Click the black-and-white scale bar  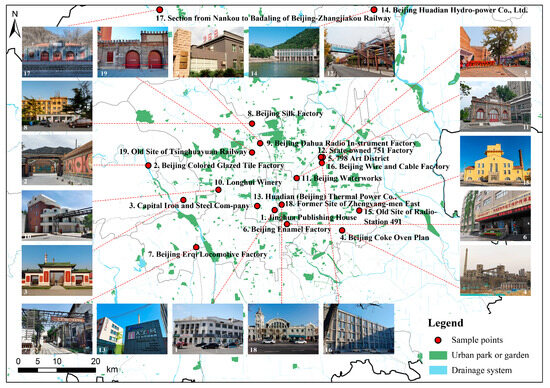(x=57, y=370)
